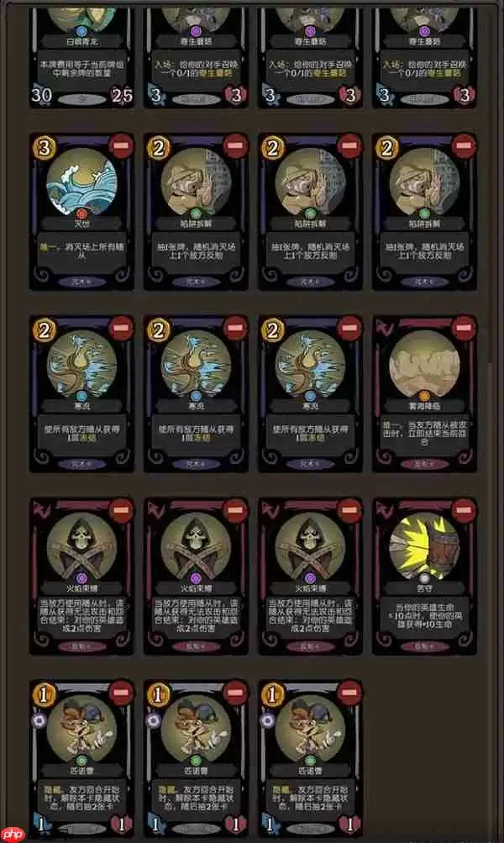Click minus button on 苦守 card
Viewport: 504px width, 843px height.
pos(465,510)
